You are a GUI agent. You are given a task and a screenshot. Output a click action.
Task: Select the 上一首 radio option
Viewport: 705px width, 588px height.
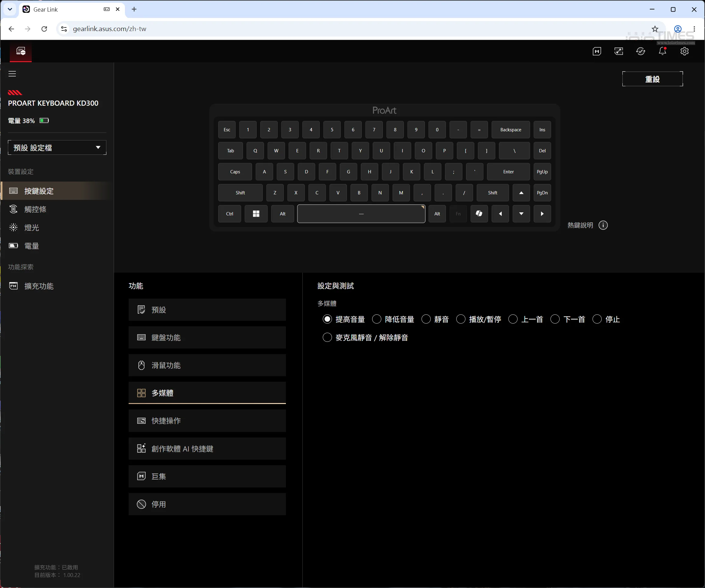tap(513, 319)
